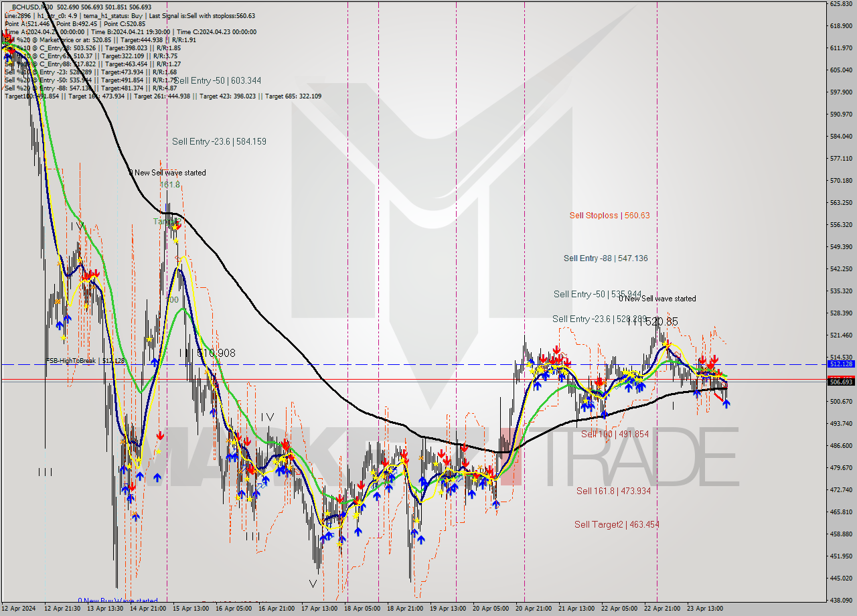Image resolution: width=857 pixels, height=616 pixels.
Task: Click the 458.880 price axis value
Action: click(840, 534)
